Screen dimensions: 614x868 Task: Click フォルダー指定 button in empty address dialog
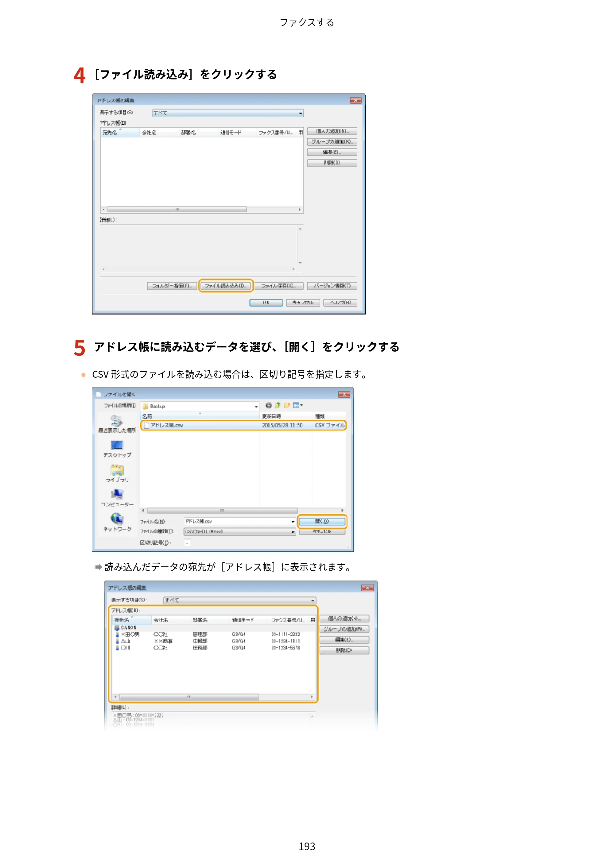tap(172, 286)
